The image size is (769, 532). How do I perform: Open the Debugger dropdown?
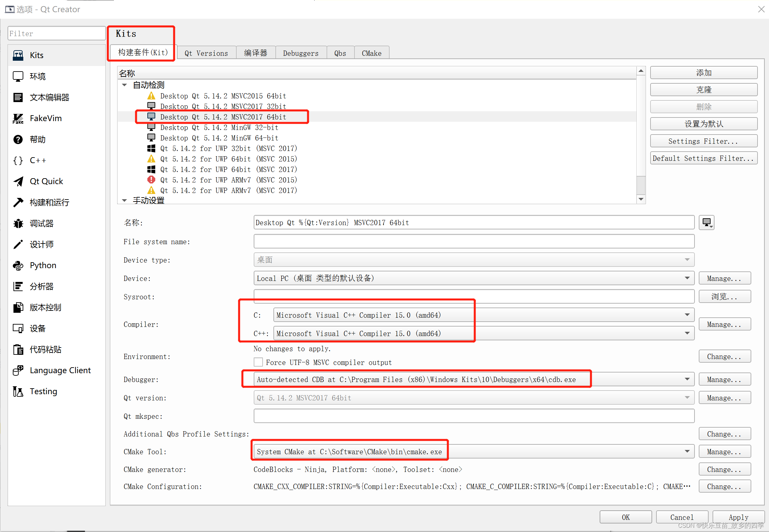(474, 379)
